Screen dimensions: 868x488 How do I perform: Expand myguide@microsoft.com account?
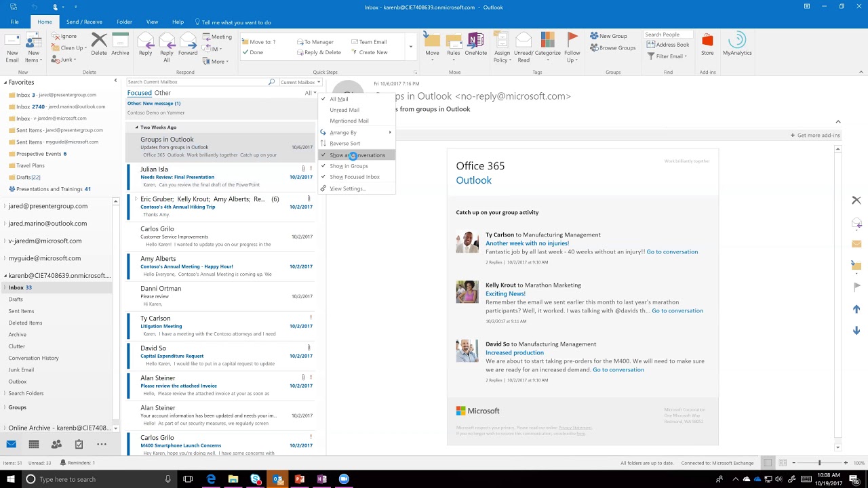click(5, 258)
